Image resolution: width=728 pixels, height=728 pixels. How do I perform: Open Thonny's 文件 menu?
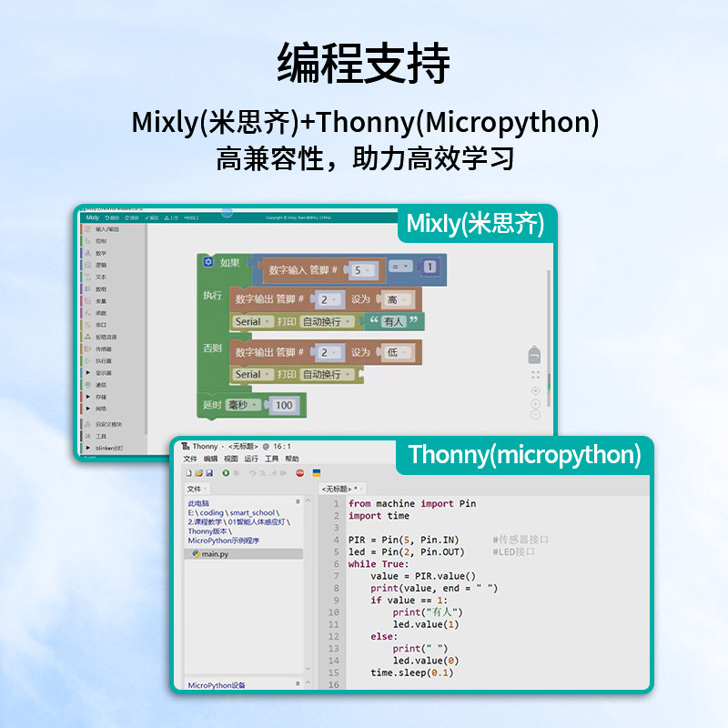point(190,459)
